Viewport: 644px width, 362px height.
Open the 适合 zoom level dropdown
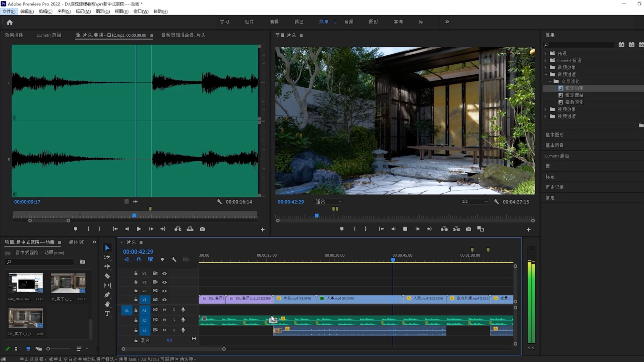point(328,202)
